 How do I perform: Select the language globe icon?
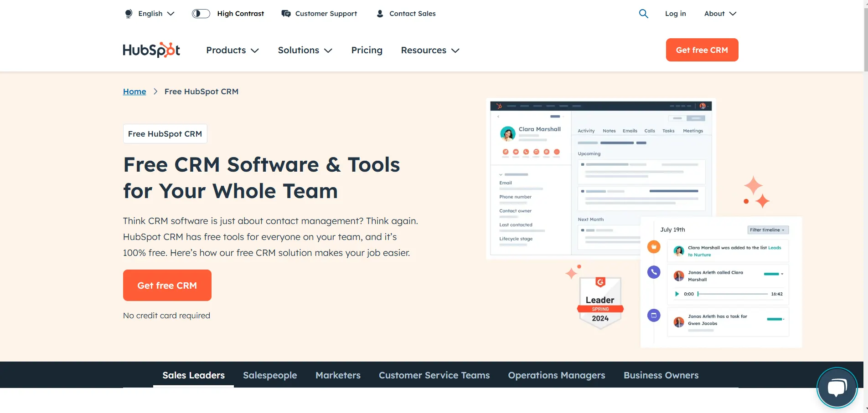[128, 13]
